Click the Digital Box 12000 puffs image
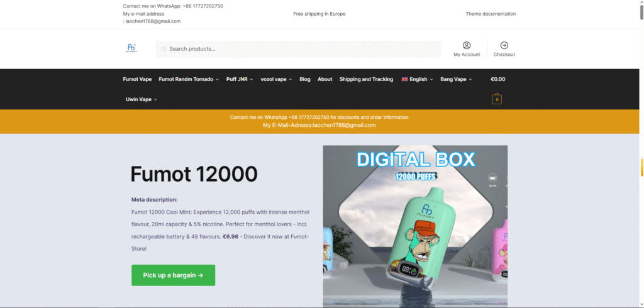Viewport: 644px width, 308px height. point(415,226)
